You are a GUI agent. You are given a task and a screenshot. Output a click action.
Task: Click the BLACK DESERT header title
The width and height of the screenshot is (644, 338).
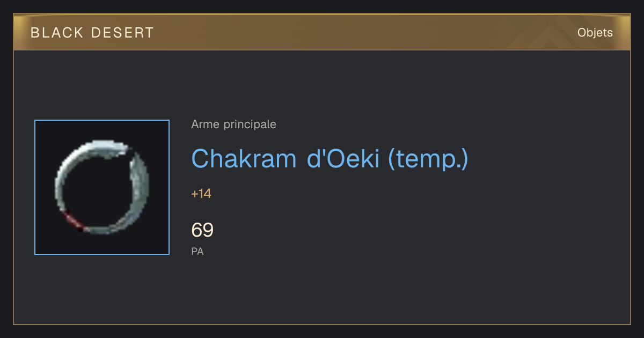92,33
